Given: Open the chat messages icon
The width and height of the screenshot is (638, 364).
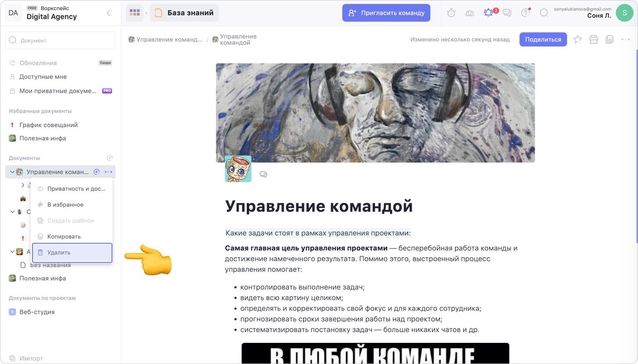Looking at the screenshot, I should (x=507, y=13).
